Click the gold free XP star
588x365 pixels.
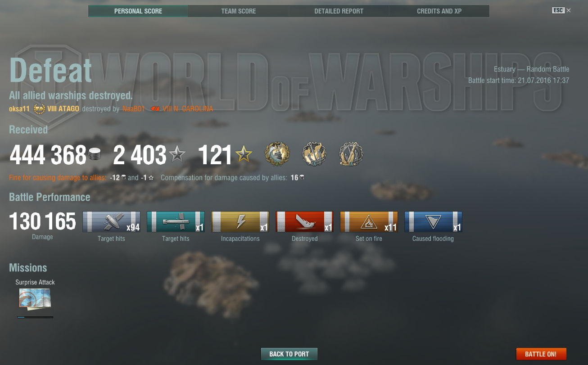pos(244,155)
